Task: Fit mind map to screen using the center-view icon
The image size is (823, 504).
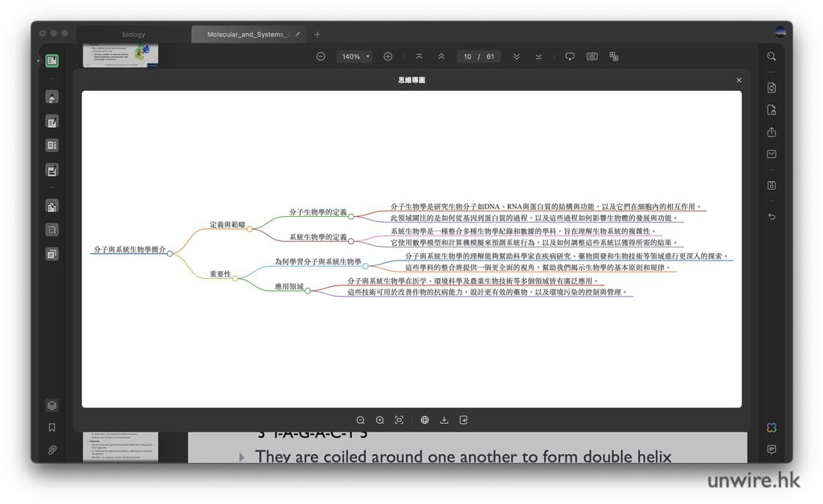Action: pyautogui.click(x=399, y=420)
